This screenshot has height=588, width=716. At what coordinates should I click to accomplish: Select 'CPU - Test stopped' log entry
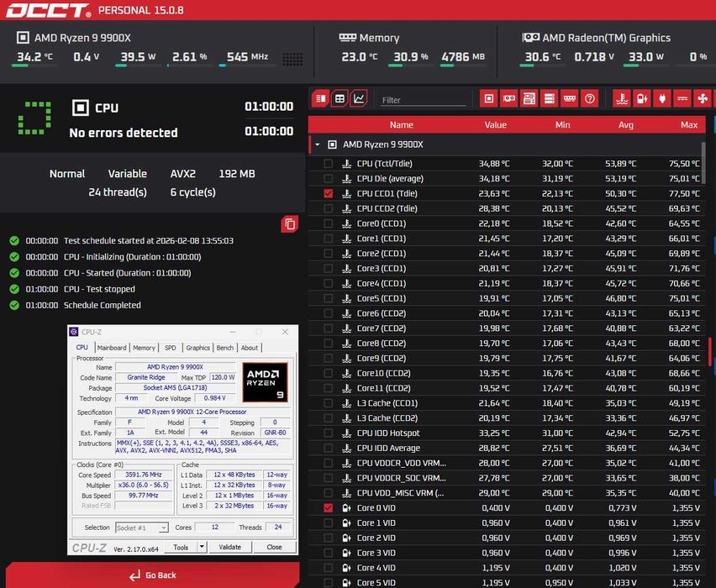click(x=99, y=289)
